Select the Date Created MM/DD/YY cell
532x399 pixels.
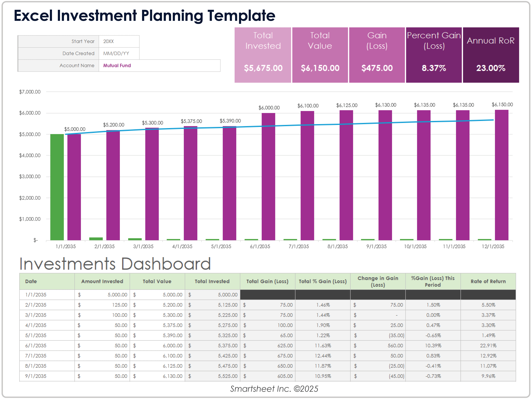tap(119, 53)
